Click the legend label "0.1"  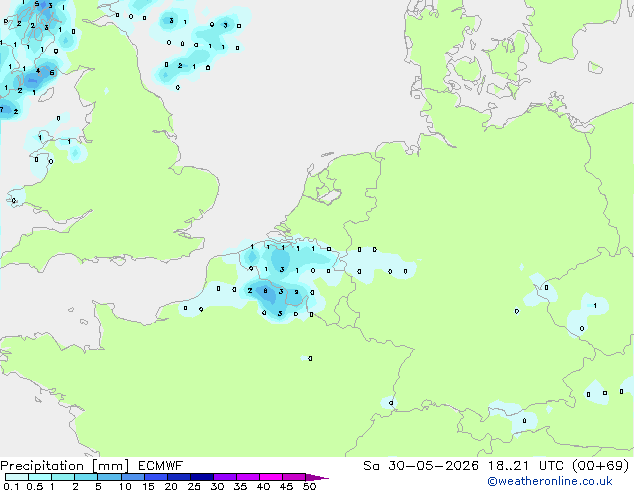pos(11,486)
